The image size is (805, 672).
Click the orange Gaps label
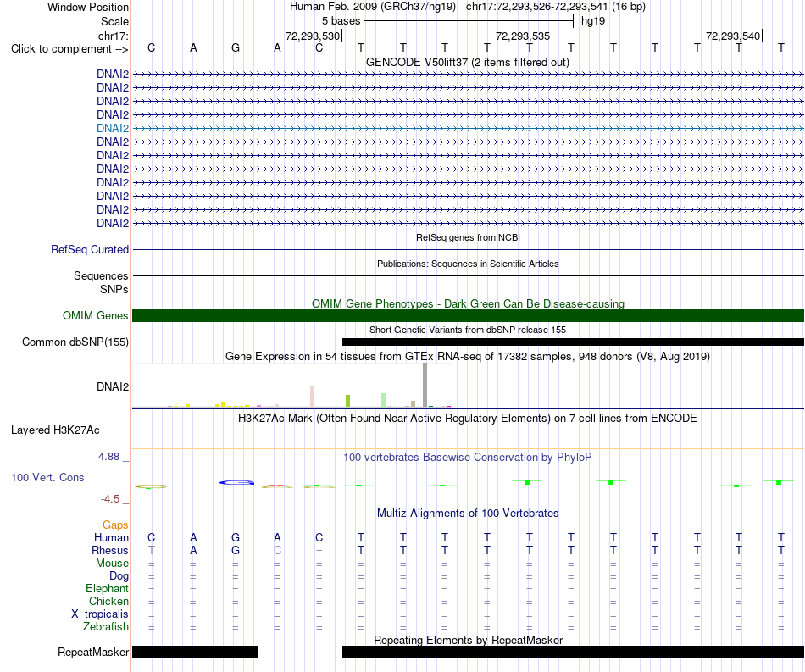click(115, 525)
